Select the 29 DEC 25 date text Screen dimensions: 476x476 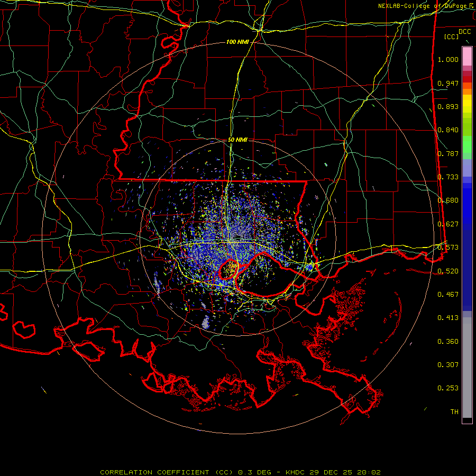(x=331, y=472)
